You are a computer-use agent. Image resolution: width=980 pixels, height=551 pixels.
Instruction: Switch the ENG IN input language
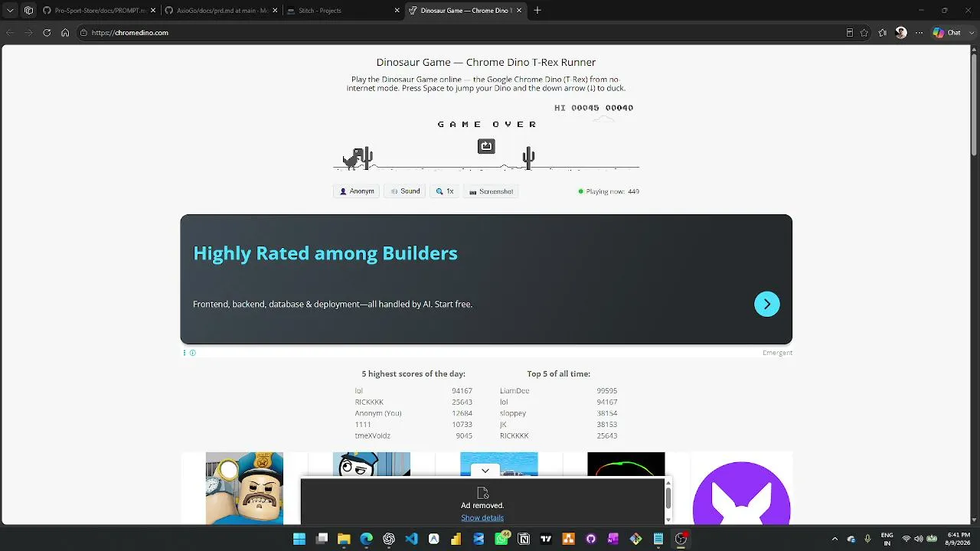887,539
